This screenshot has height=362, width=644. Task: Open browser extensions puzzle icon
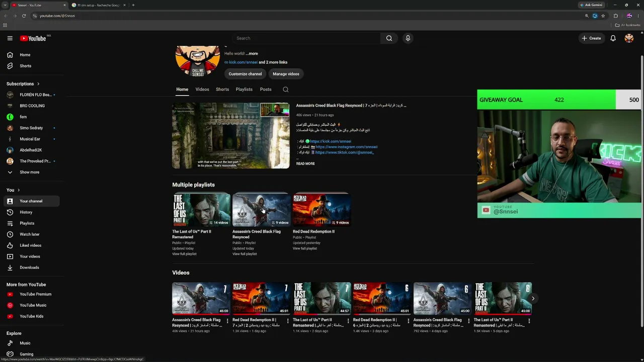pos(615,16)
